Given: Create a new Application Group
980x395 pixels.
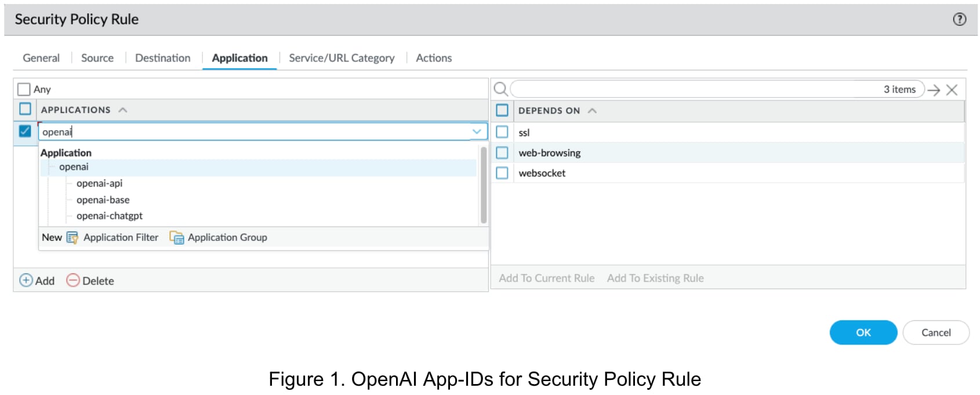Looking at the screenshot, I should 227,237.
